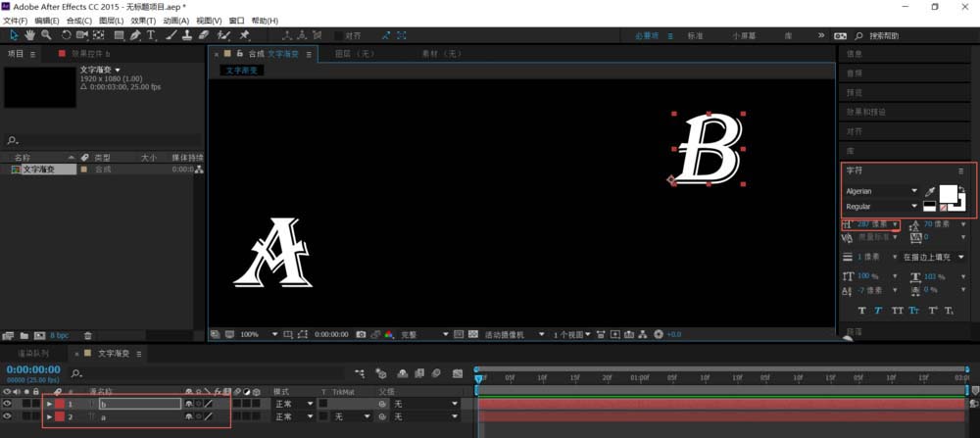Reset exposure icon in viewer footer
This screenshot has width=980, height=438.
pos(659,334)
